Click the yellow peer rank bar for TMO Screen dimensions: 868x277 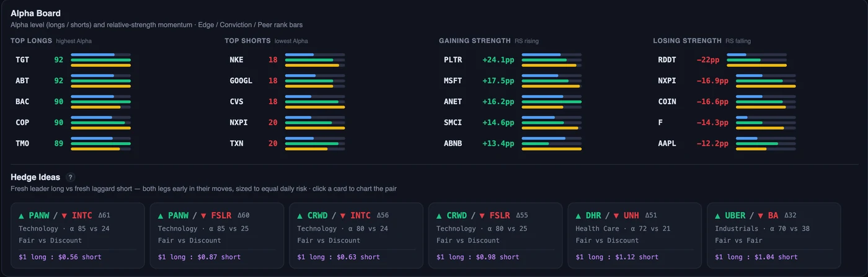pyautogui.click(x=95, y=149)
